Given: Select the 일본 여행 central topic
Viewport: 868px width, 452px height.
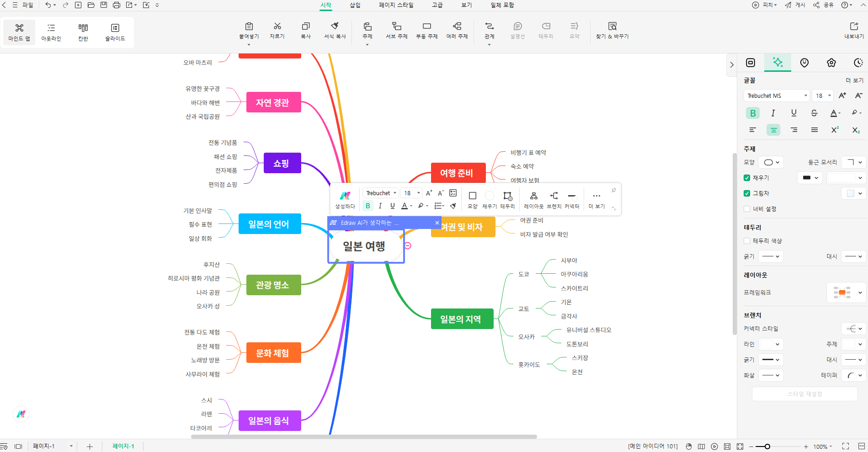Looking at the screenshot, I should [364, 246].
